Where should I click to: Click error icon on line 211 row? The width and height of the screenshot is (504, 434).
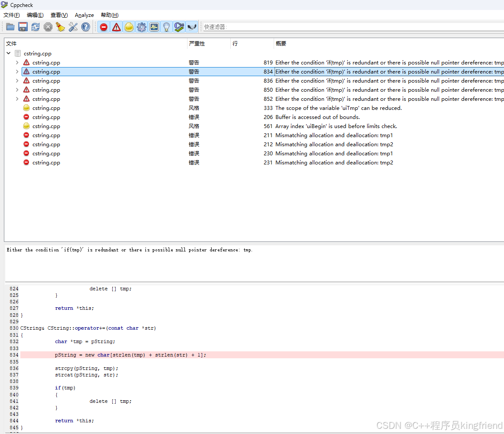[x=26, y=135]
